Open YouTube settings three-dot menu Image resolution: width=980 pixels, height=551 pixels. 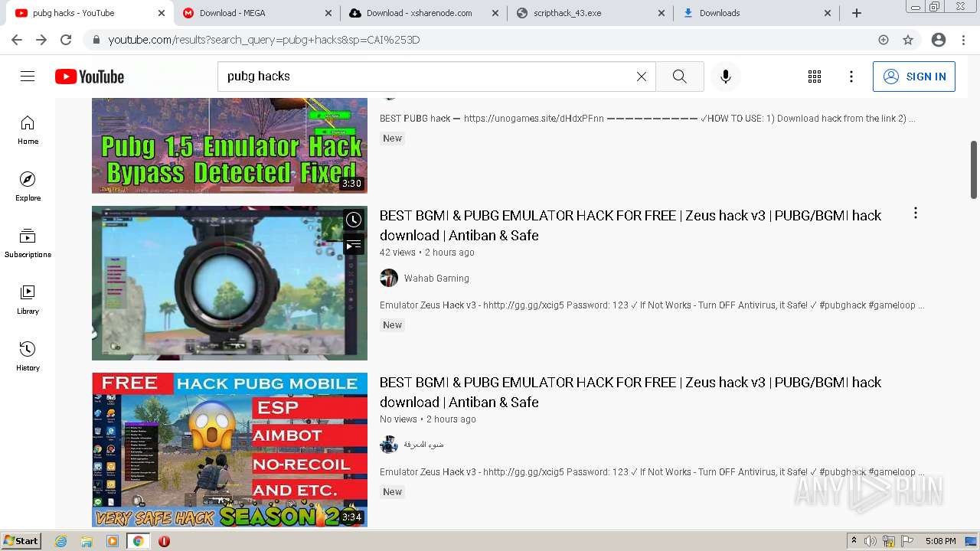[851, 77]
